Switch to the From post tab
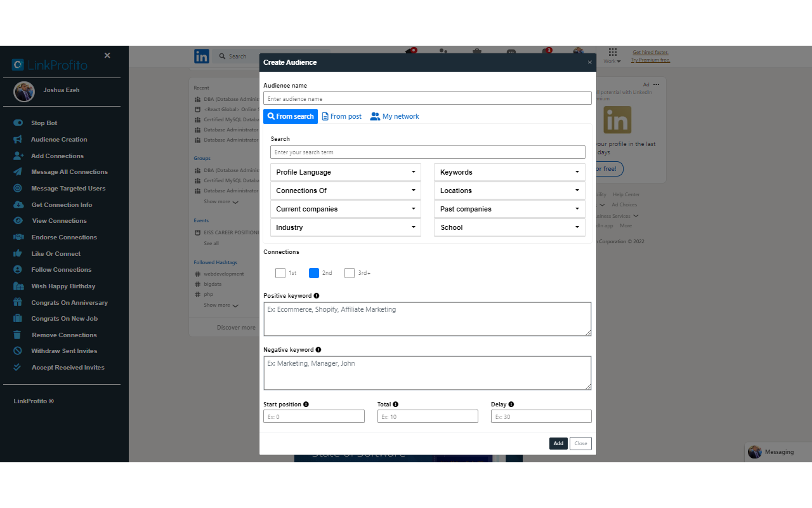Screen dimensions: 812x508 pyautogui.click(x=342, y=116)
